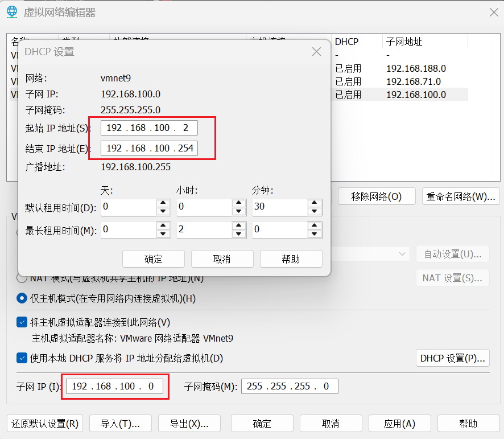Image resolution: width=504 pixels, height=439 pixels.
Task: Click the 子网掩码 input field
Action: (289, 387)
